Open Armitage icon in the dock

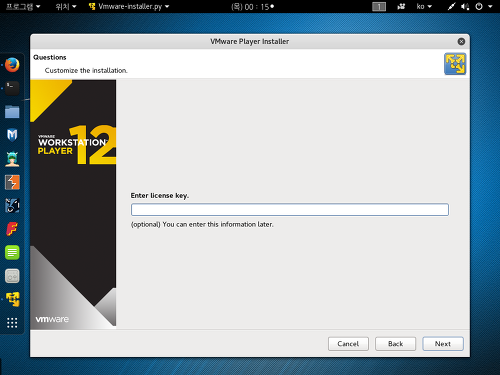12,159
